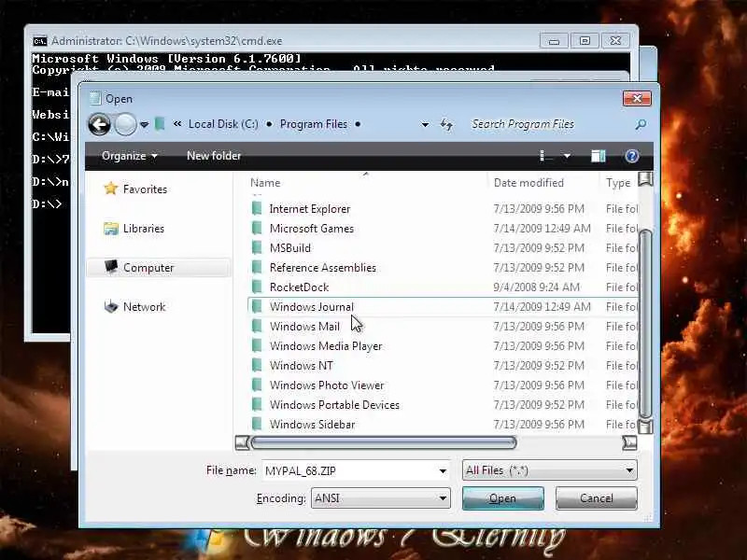Screen dimensions: 747x560
Task: Click the Windows Sidebar folder icon
Action: pos(257,424)
